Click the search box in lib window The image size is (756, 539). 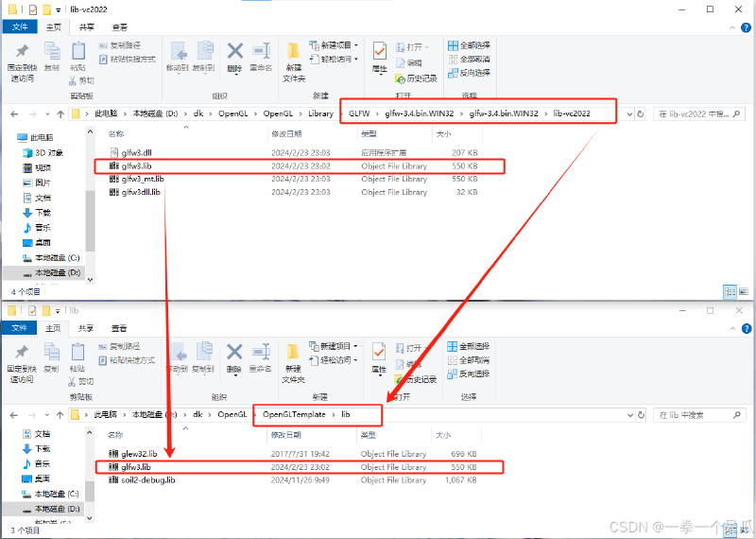[699, 415]
